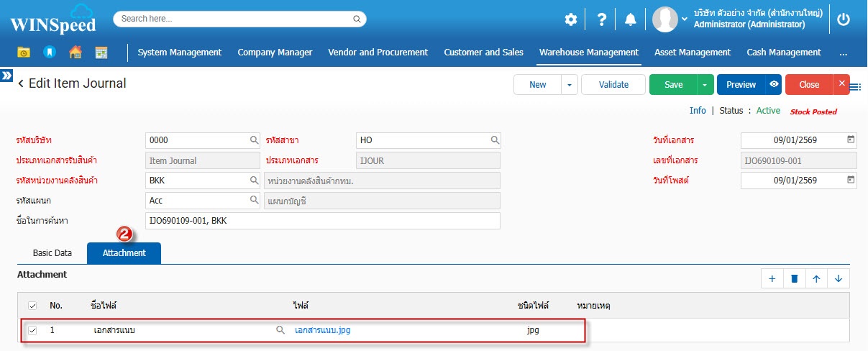Click the Validate button
Image resolution: width=868 pixels, height=351 pixels.
click(x=613, y=84)
